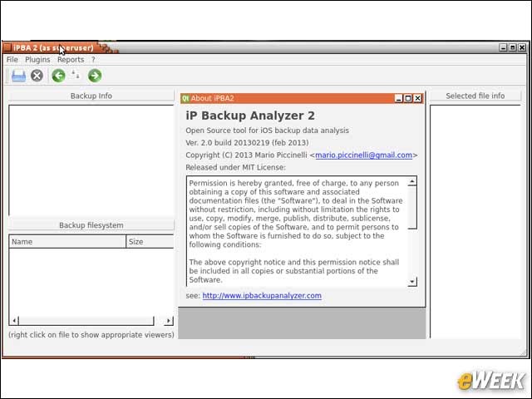The image size is (532, 399).
Task: Click the Qt icon in About title bar
Action: [185, 98]
